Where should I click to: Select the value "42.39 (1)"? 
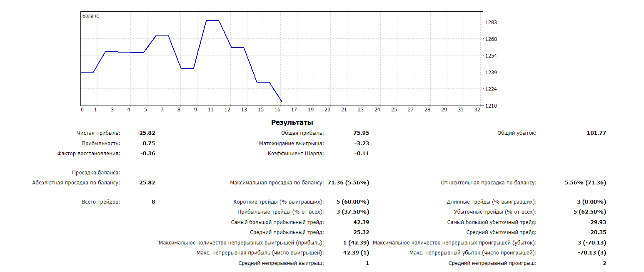click(x=356, y=252)
